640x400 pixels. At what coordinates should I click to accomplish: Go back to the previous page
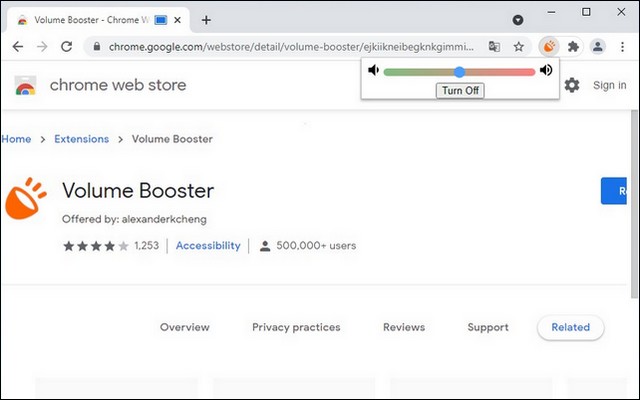[x=18, y=47]
